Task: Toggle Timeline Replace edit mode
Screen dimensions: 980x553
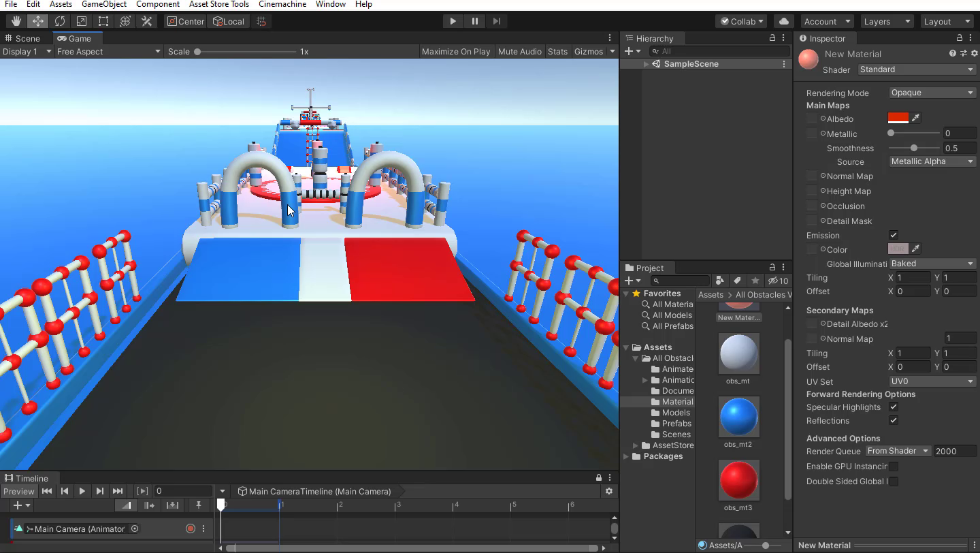Action: point(173,505)
